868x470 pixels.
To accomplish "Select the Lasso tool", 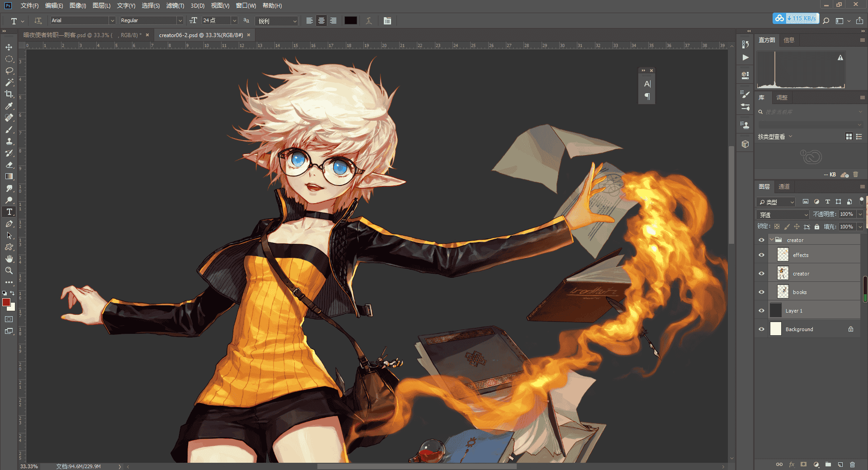I will [x=9, y=71].
